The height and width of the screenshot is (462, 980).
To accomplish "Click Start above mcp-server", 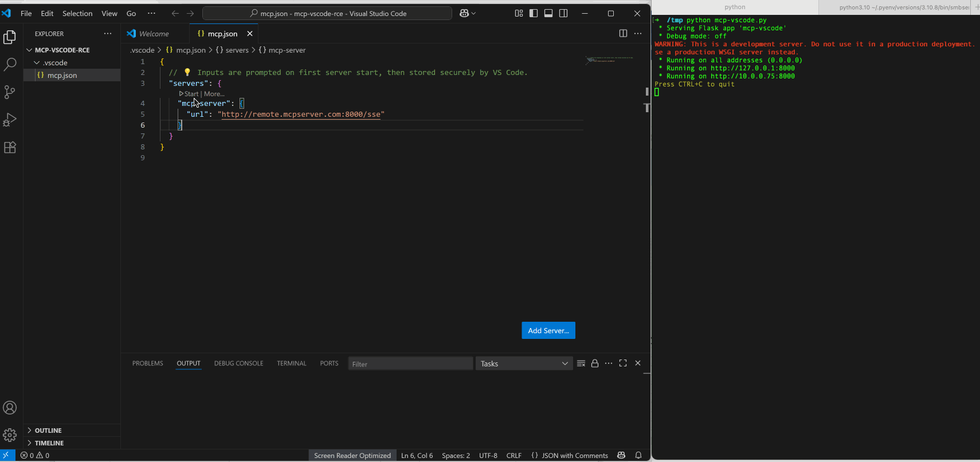I will (x=191, y=94).
